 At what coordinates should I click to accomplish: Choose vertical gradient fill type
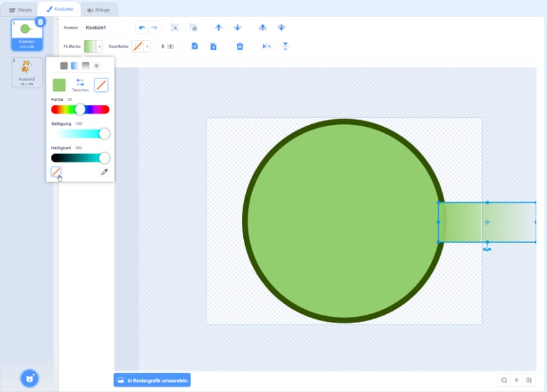click(86, 66)
